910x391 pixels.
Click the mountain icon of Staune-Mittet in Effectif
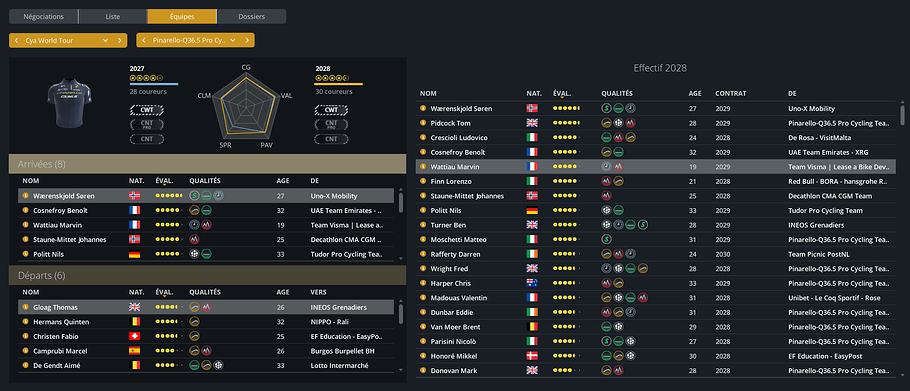pos(606,196)
